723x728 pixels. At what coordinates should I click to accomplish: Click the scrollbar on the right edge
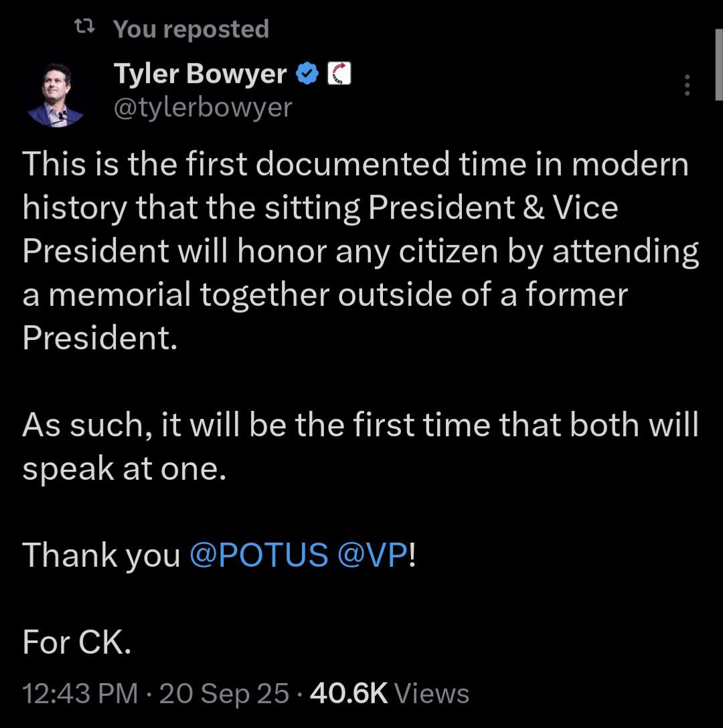[717, 67]
